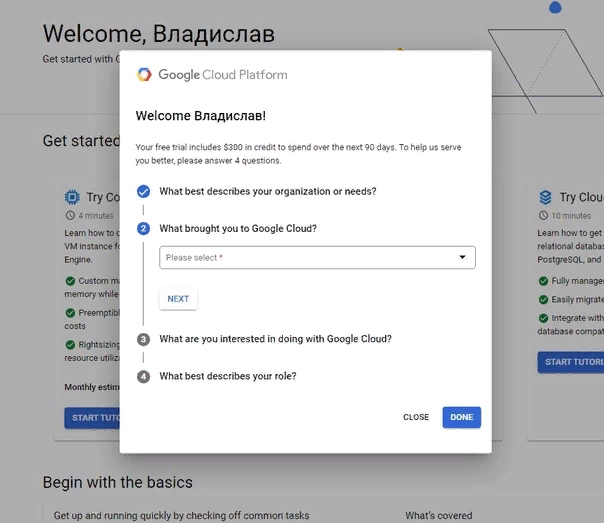604x523 pixels.
Task: Click the NEXT button
Action: (178, 299)
